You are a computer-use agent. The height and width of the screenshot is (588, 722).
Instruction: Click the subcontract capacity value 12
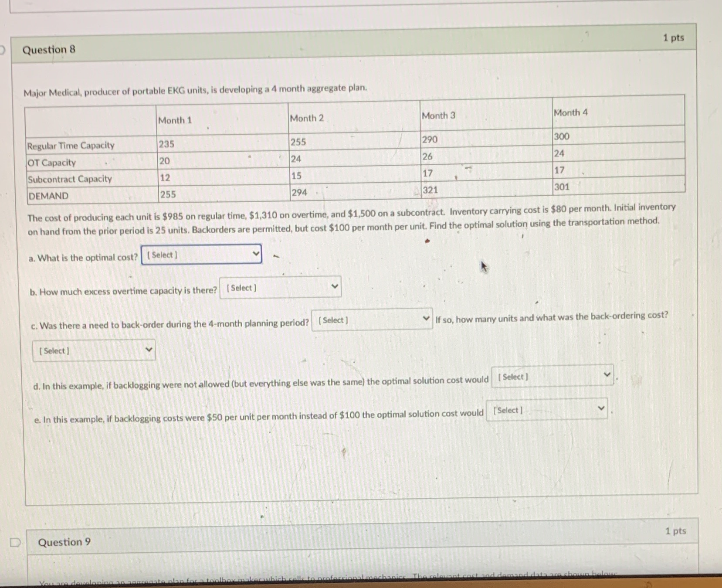point(165,178)
